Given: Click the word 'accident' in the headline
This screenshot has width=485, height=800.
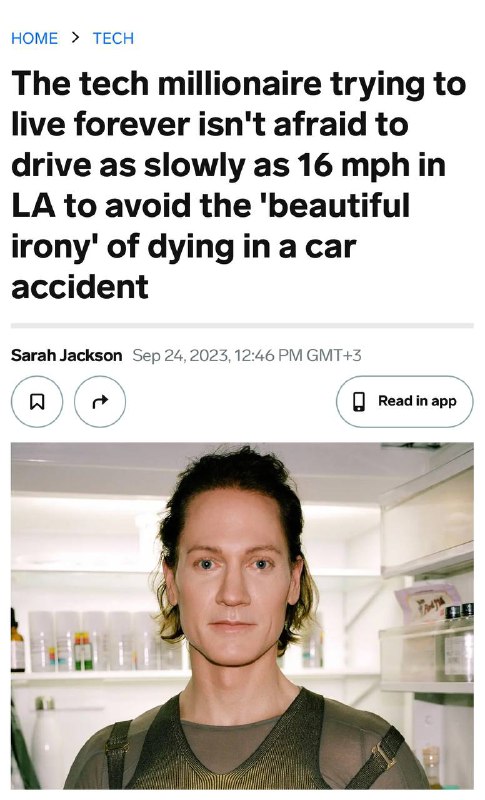Looking at the screenshot, I should pos(80,287).
